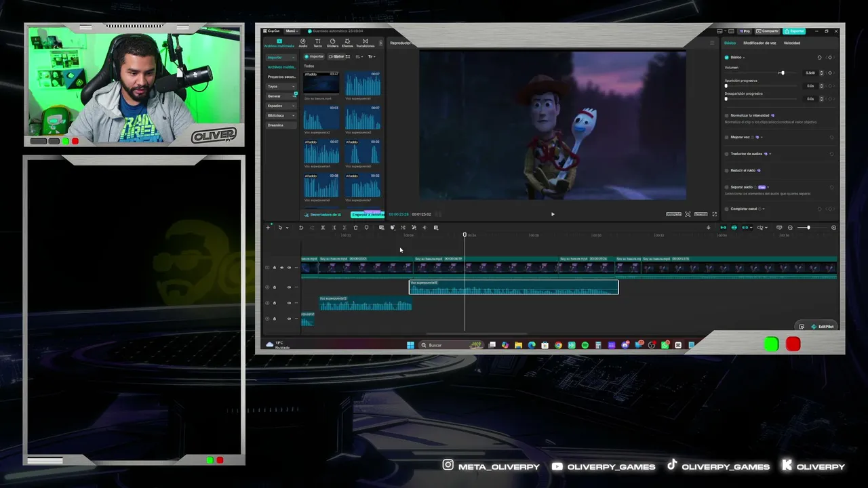Add a marker using the shield icon
The width and height of the screenshot is (868, 488).
[367, 228]
